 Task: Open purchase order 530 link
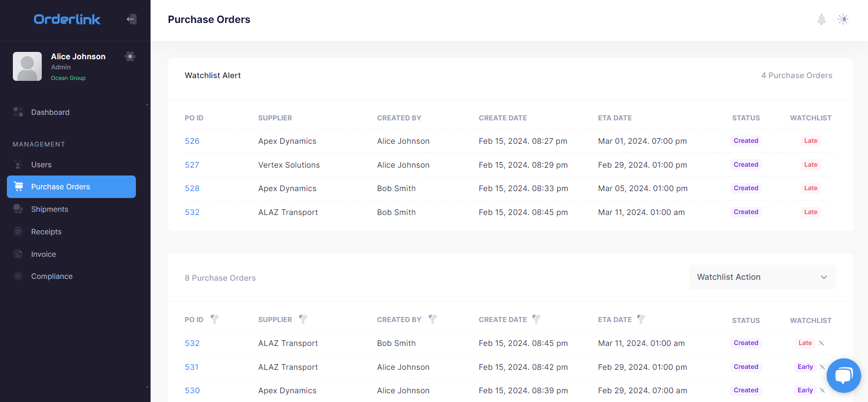click(192, 391)
